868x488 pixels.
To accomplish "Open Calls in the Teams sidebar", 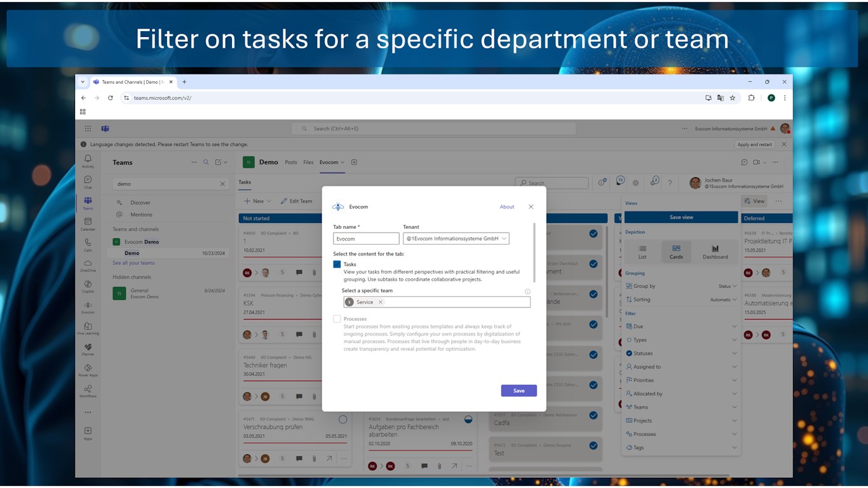I will click(x=88, y=245).
